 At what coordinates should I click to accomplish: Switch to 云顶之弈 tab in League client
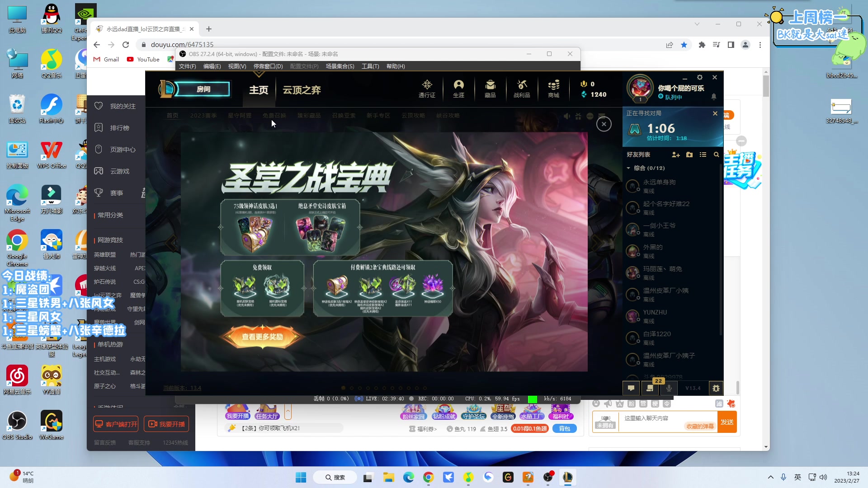(x=302, y=90)
